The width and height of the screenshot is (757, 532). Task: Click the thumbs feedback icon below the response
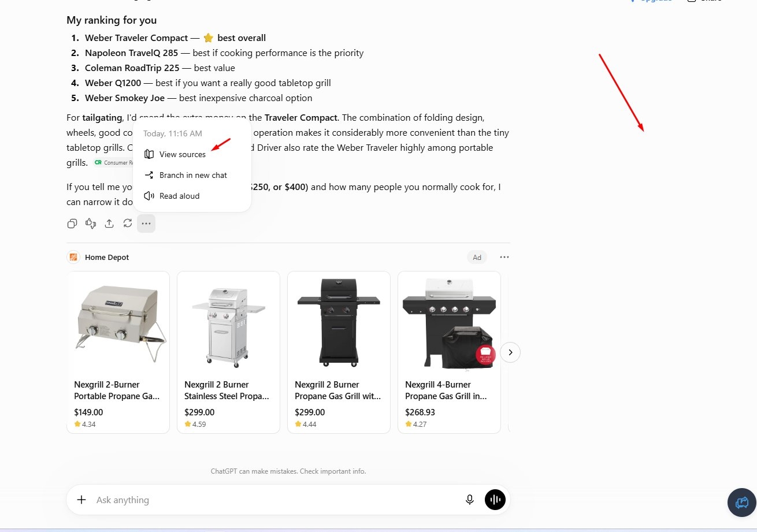91,224
